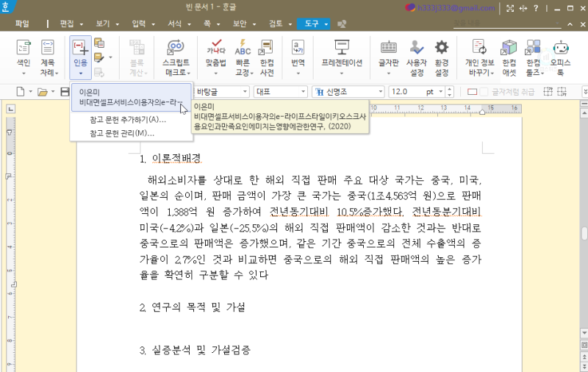
Task: Choose 참고 문헌 관리(M)...
Action: point(122,134)
